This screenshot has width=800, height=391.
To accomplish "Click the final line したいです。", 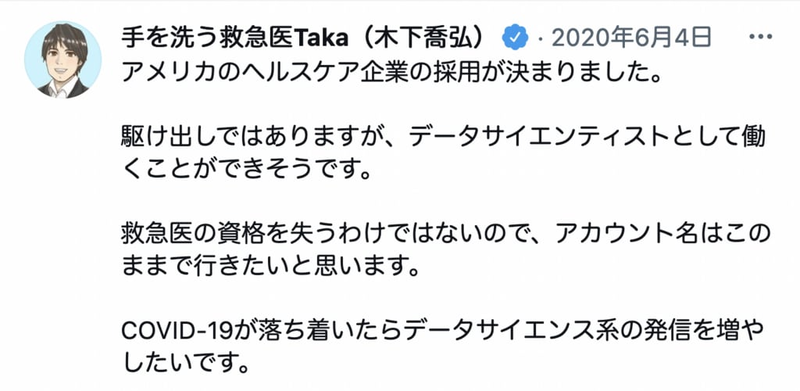I will [x=186, y=364].
